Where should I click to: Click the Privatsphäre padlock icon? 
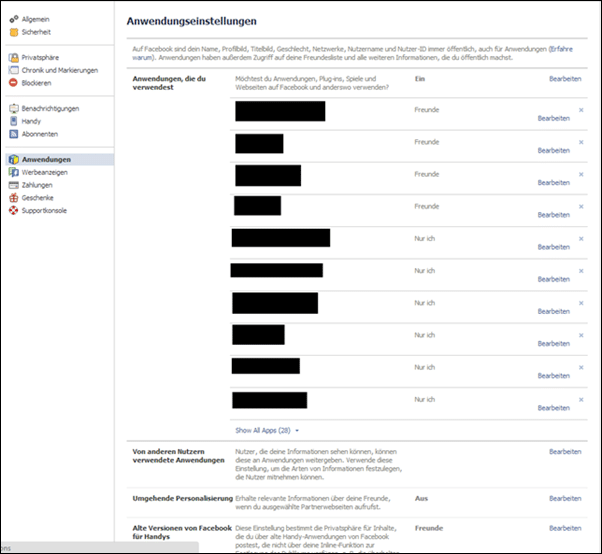click(13, 58)
